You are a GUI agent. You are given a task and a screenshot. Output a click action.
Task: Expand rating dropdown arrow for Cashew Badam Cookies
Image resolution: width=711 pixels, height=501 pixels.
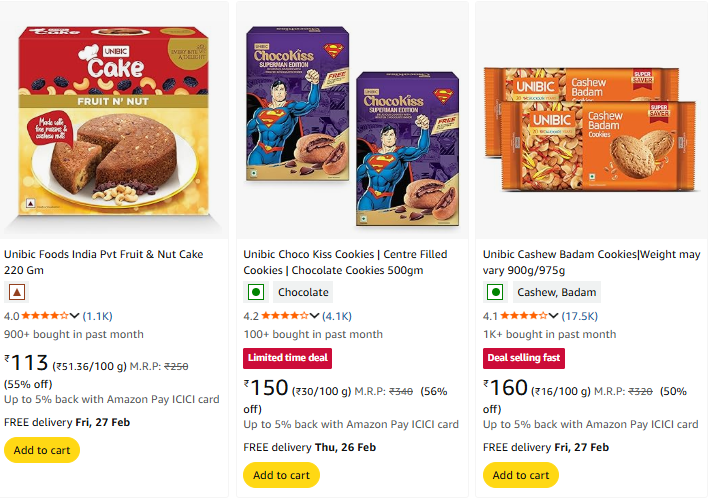(554, 316)
